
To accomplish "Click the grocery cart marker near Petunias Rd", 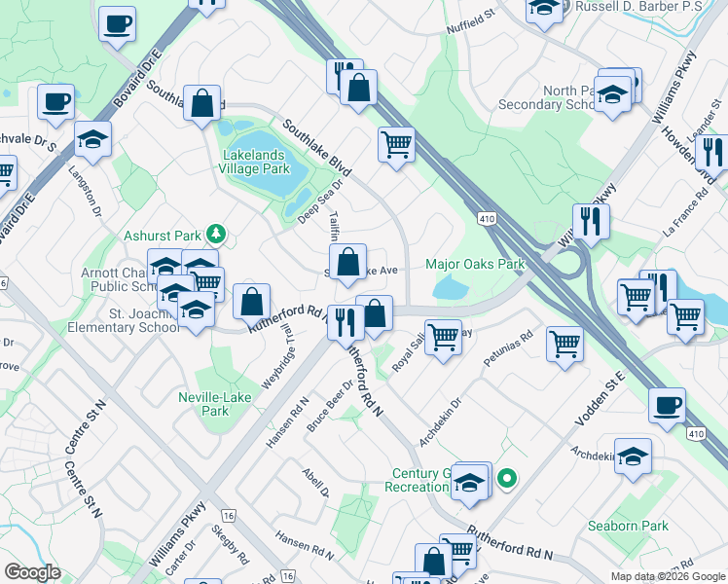I will pos(565,346).
